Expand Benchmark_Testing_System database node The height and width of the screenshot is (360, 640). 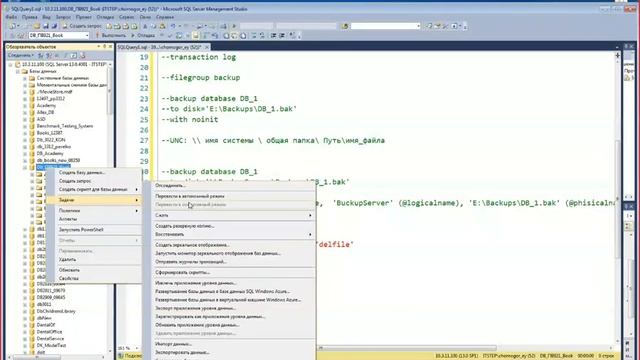point(25,126)
